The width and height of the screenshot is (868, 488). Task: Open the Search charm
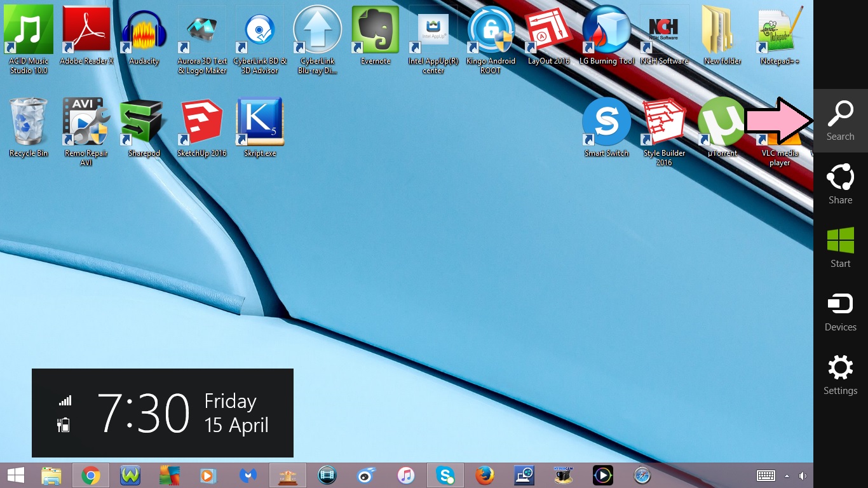pyautogui.click(x=840, y=121)
